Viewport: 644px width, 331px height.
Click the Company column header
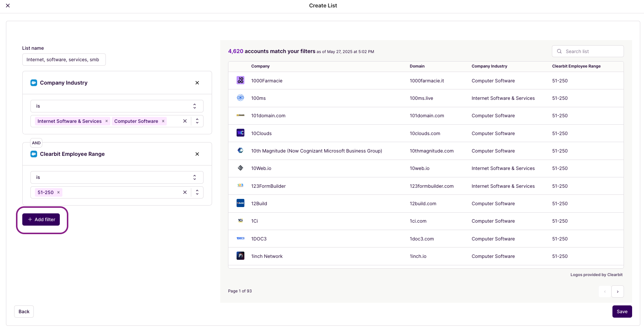pyautogui.click(x=260, y=66)
